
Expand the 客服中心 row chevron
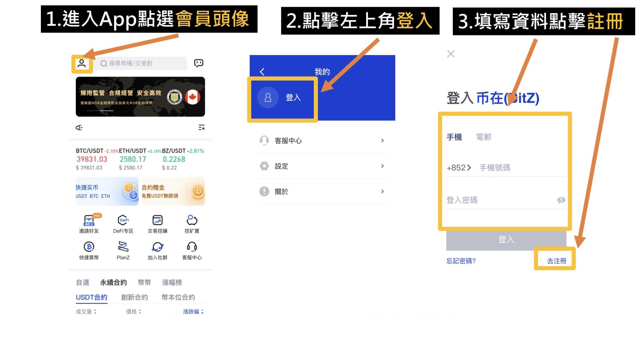coord(382,141)
